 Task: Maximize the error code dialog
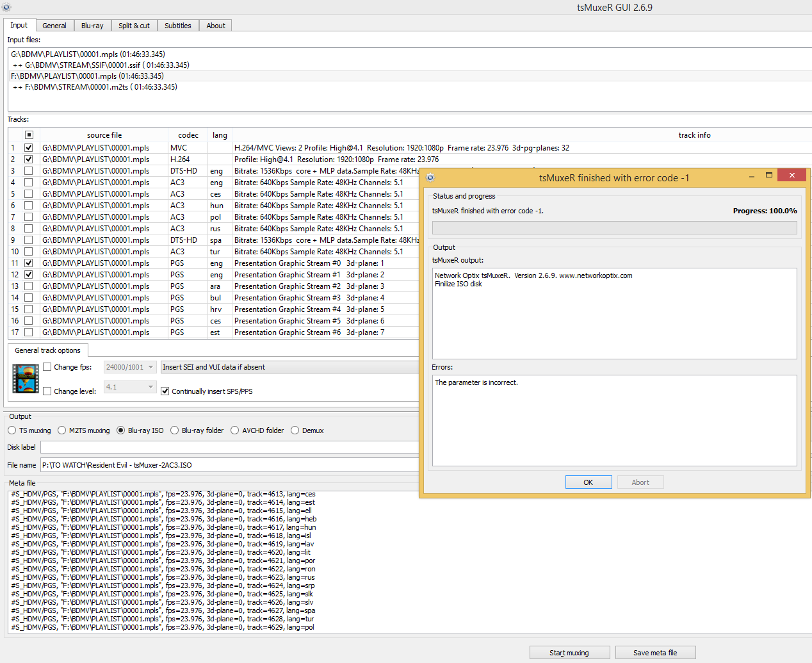pyautogui.click(x=768, y=176)
